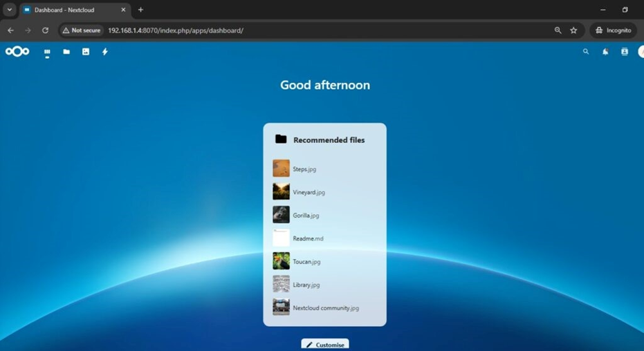Open the notifications bell
The height and width of the screenshot is (351, 644).
click(605, 52)
